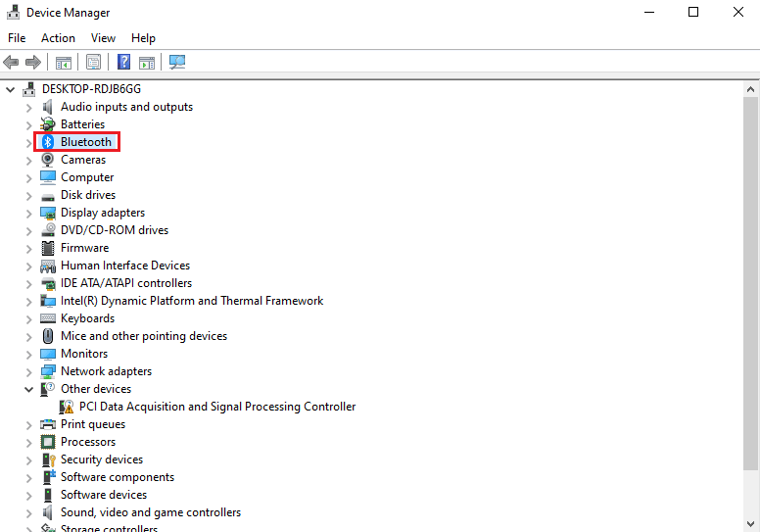This screenshot has height=532, width=760.
Task: Select PCI Data Acquisition and Signal Processing Controller
Action: pyautogui.click(x=217, y=407)
